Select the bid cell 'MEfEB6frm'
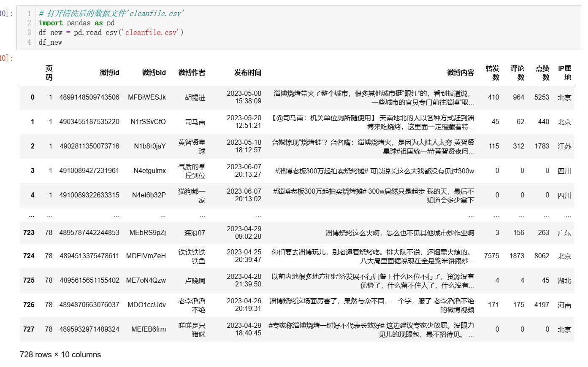This screenshot has height=367, width=588. 149,329
